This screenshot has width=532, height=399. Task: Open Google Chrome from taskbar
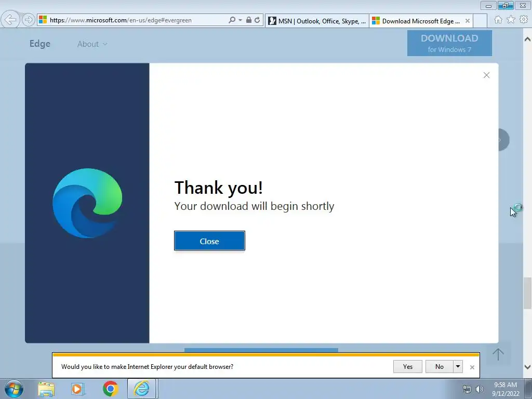point(110,389)
